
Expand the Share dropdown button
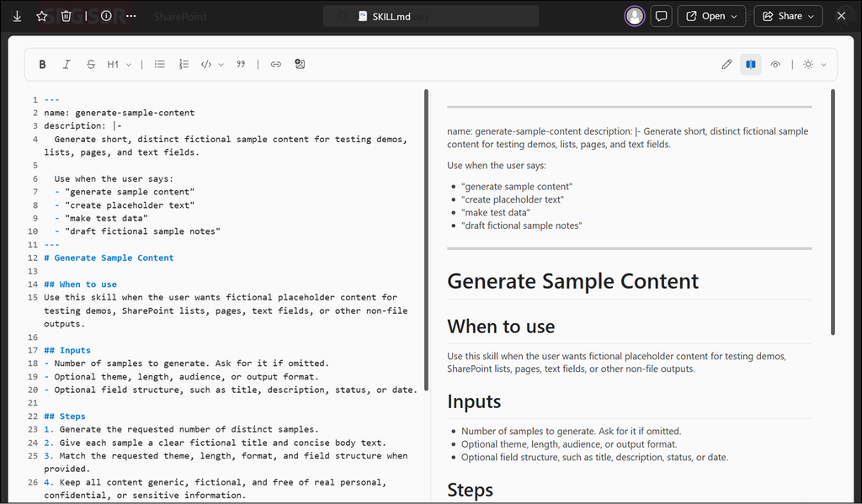pyautogui.click(x=788, y=16)
